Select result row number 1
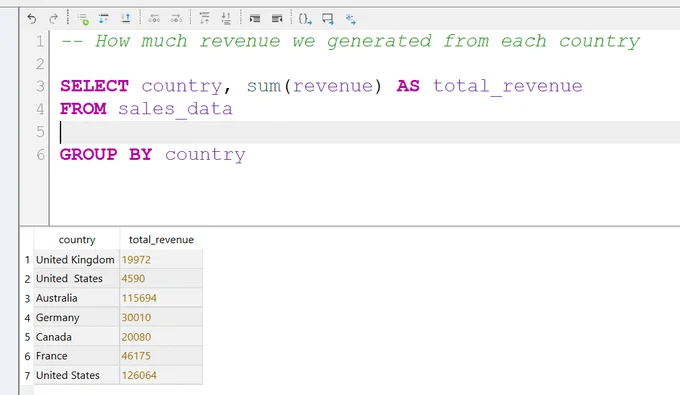 click(x=27, y=260)
